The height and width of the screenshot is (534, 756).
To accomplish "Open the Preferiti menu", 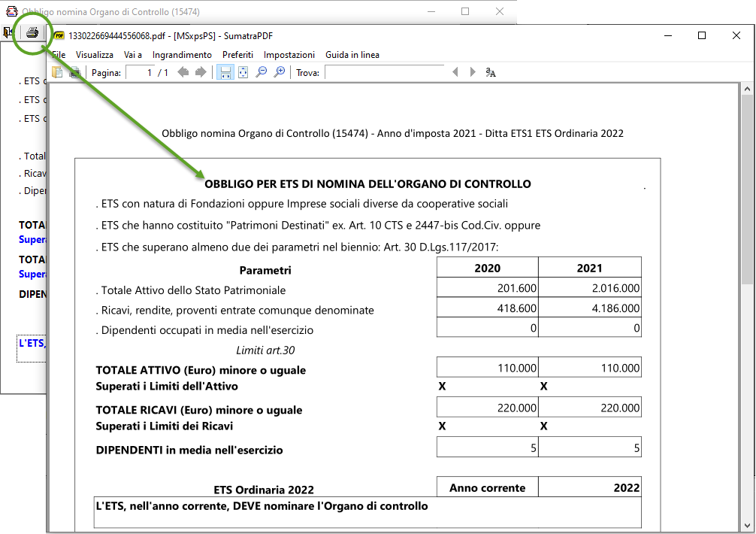I will tap(237, 55).
